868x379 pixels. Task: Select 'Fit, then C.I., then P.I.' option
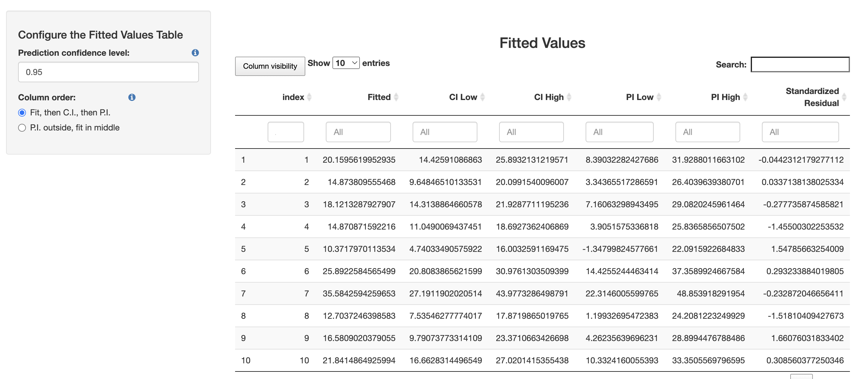point(22,112)
